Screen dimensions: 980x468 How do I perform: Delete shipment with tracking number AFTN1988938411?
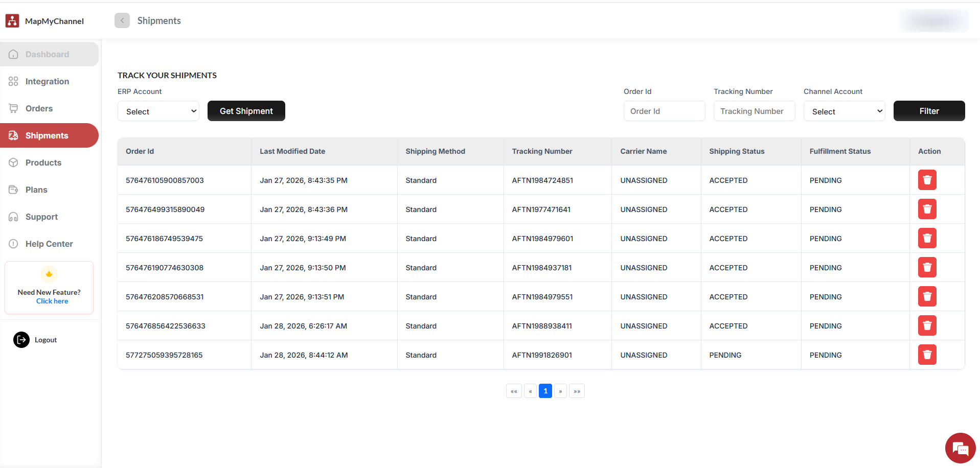pyautogui.click(x=926, y=326)
